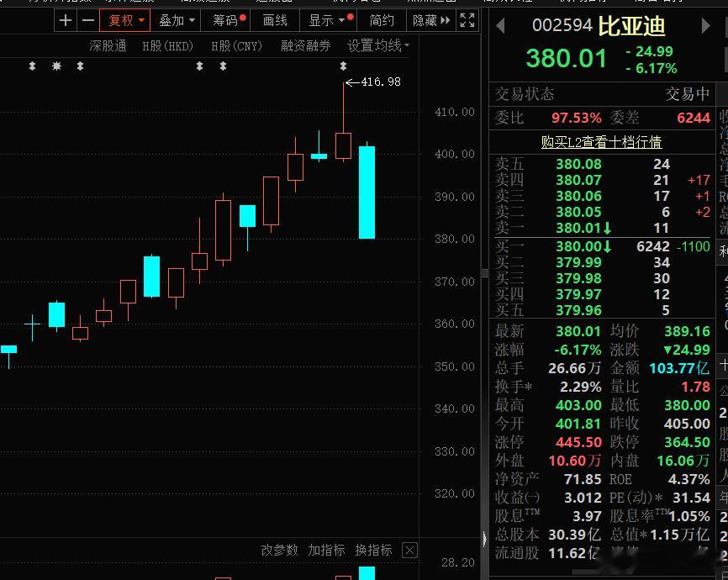Click 买三 price 379.98
The image size is (728, 580).
pyautogui.click(x=578, y=278)
